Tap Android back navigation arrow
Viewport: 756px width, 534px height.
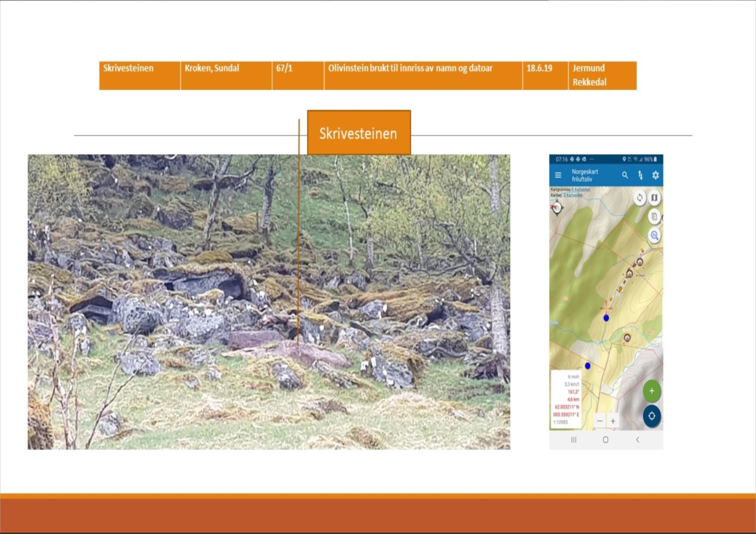pyautogui.click(x=637, y=440)
